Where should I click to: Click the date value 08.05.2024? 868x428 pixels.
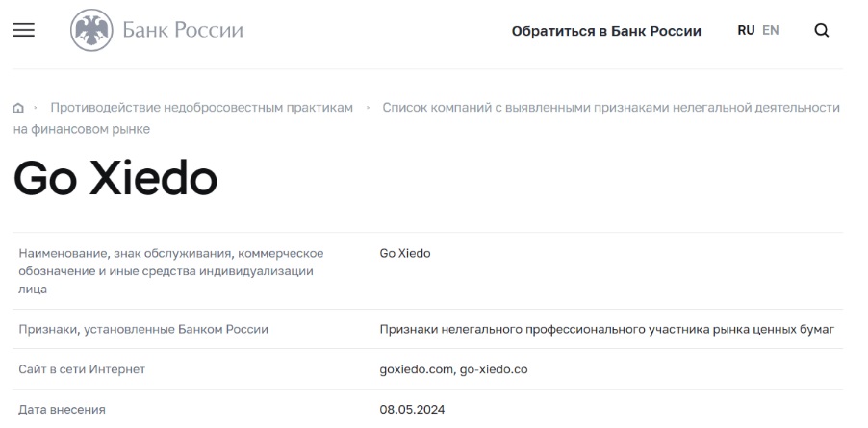coord(413,410)
